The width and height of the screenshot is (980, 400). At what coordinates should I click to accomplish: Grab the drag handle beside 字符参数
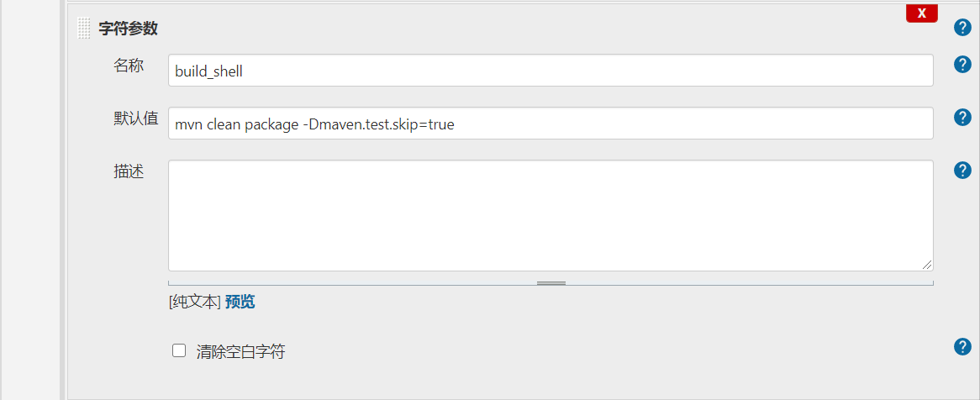84,29
